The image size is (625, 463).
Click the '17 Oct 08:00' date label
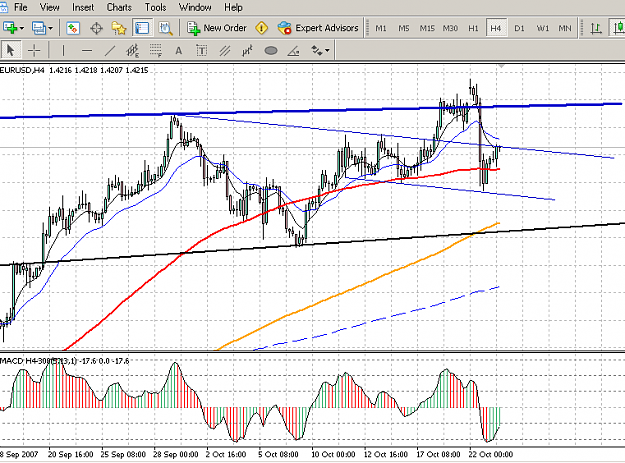[x=438, y=455]
